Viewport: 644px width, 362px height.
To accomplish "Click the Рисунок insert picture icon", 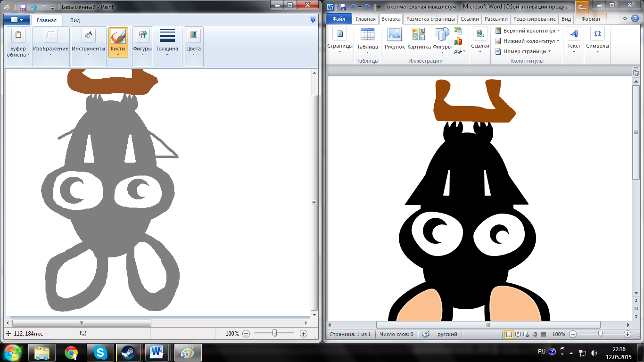I will pos(395,39).
